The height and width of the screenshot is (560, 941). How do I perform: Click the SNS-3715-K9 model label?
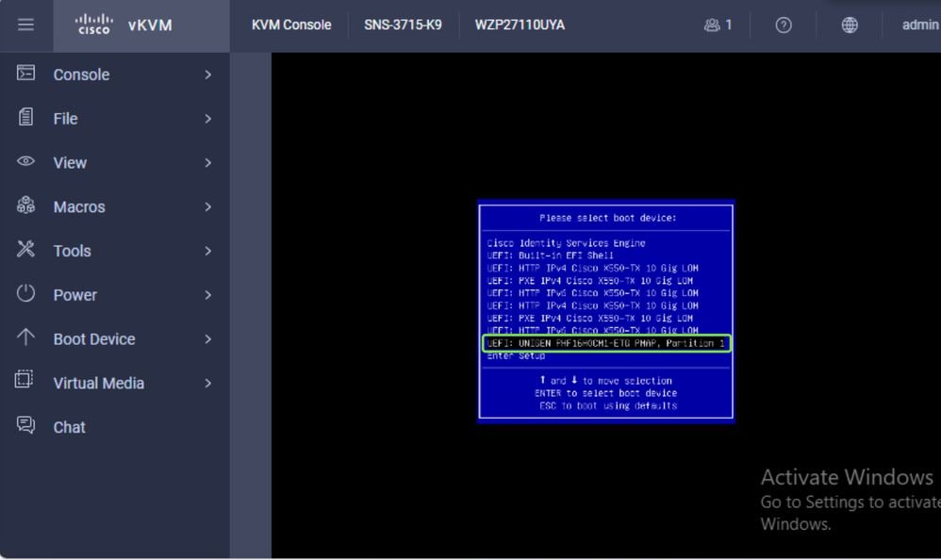coord(403,25)
